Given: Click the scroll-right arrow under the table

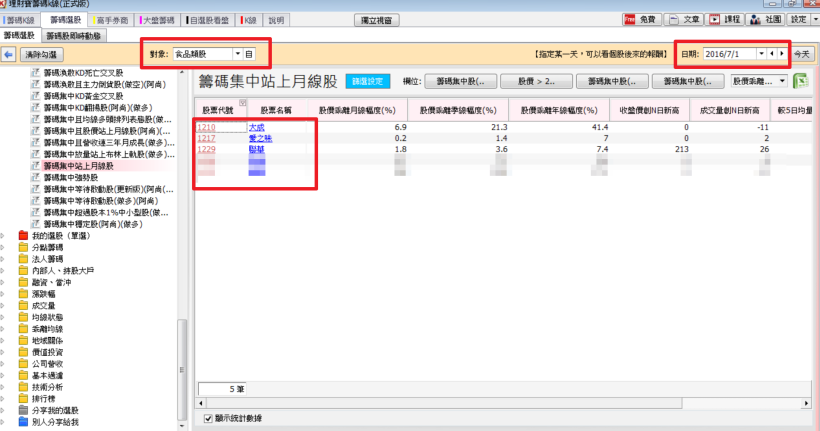Looking at the screenshot, I should [x=806, y=403].
